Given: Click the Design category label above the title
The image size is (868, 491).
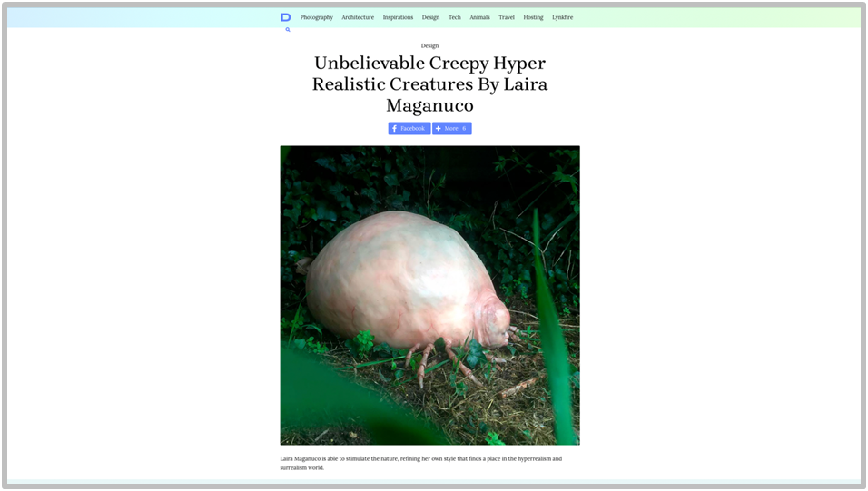Looking at the screenshot, I should (429, 46).
